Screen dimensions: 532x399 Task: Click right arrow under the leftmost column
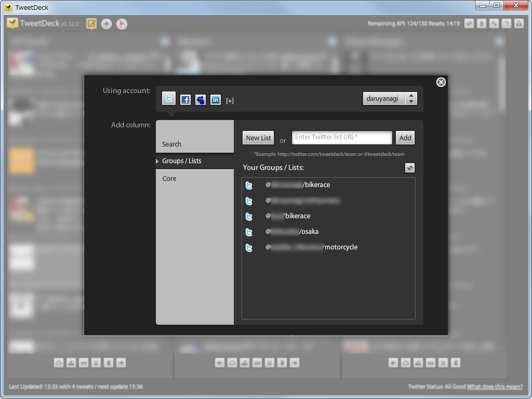[121, 363]
